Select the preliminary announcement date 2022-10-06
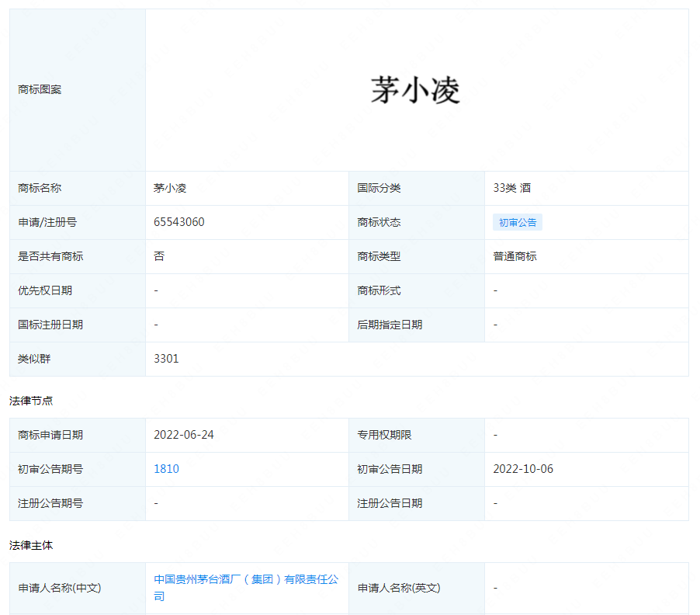Screen dimensions: 700x615 pyautogui.click(x=523, y=469)
